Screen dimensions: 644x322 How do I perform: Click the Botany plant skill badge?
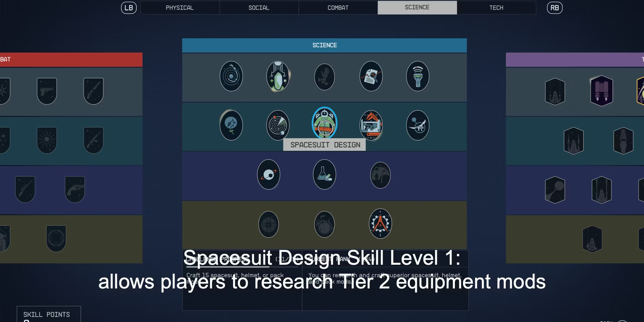tap(231, 125)
